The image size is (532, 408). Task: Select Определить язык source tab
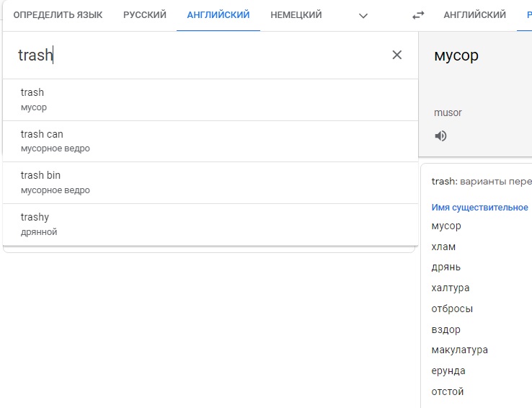coord(58,15)
